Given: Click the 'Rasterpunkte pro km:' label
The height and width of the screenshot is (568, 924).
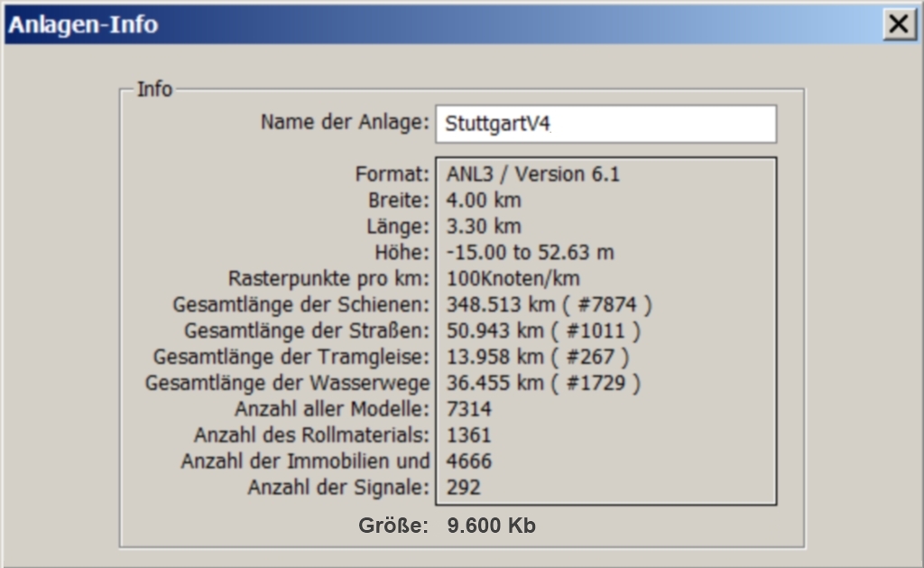Looking at the screenshot, I should coord(328,278).
